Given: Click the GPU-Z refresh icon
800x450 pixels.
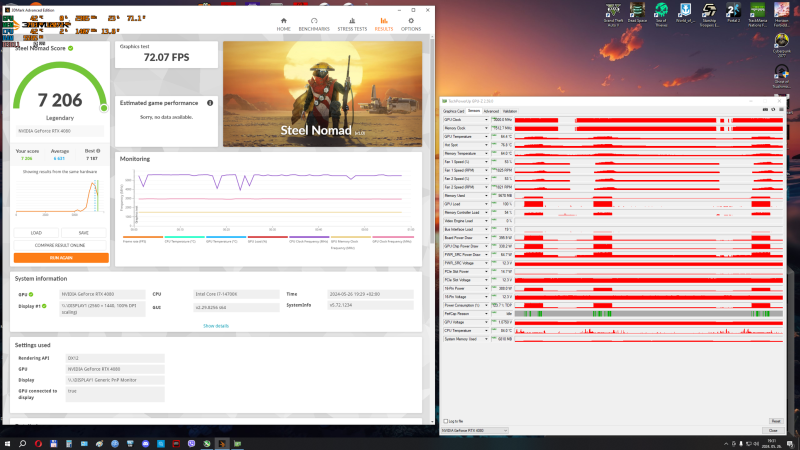Looking at the screenshot, I should click(773, 110).
